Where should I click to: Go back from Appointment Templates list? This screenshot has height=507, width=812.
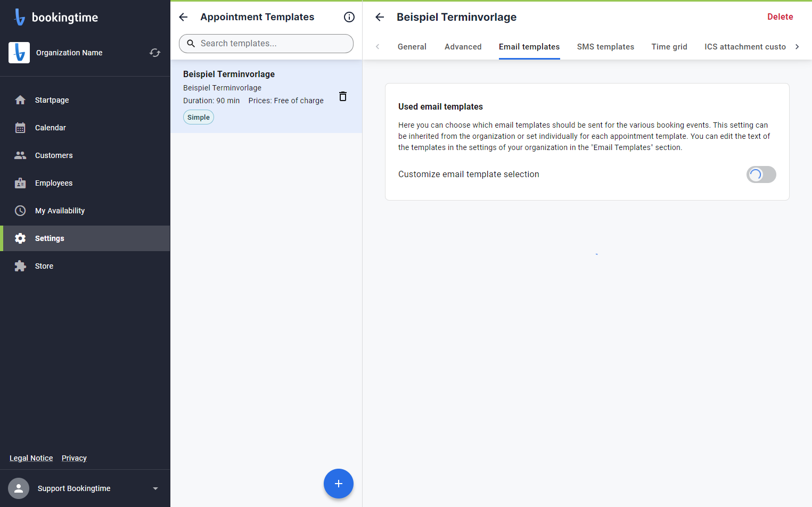tap(184, 17)
